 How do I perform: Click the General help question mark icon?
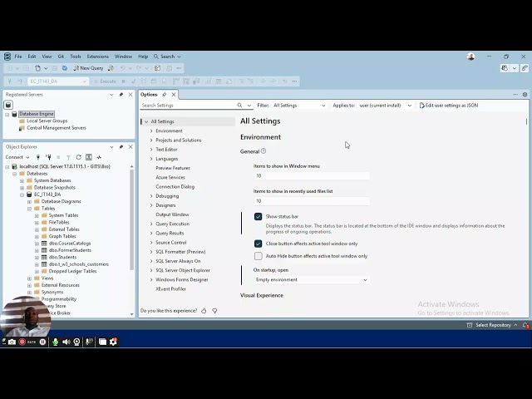[264, 151]
